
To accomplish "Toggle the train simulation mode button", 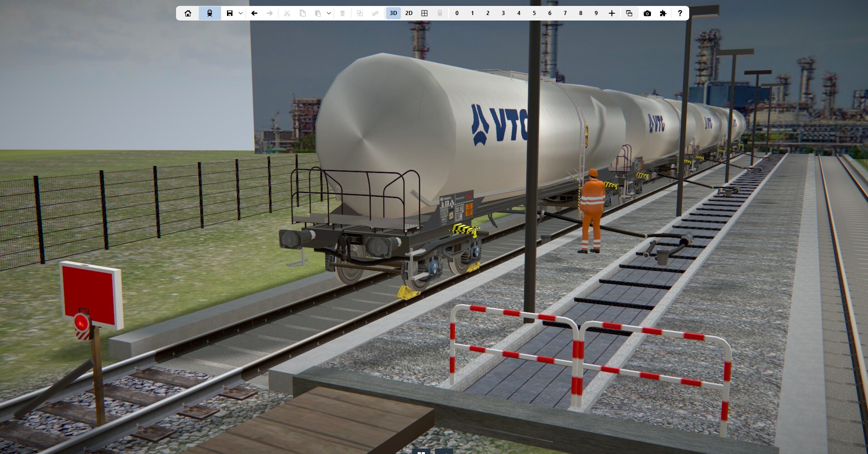I will 210,13.
